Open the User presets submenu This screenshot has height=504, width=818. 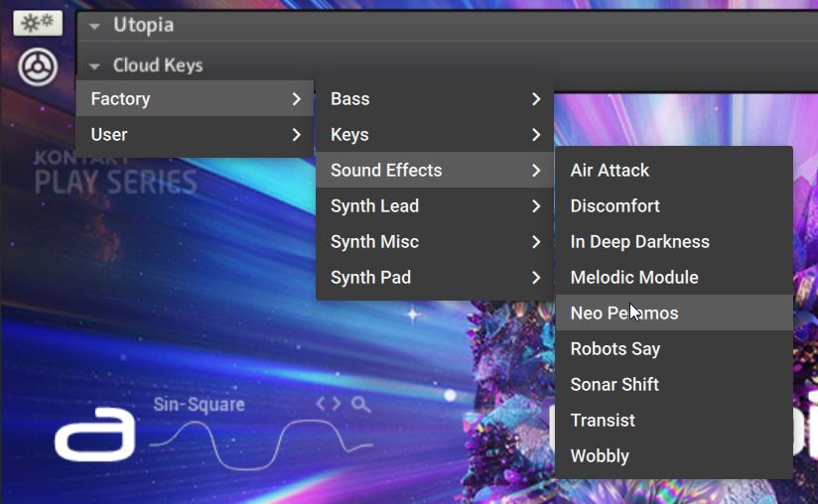tap(196, 135)
